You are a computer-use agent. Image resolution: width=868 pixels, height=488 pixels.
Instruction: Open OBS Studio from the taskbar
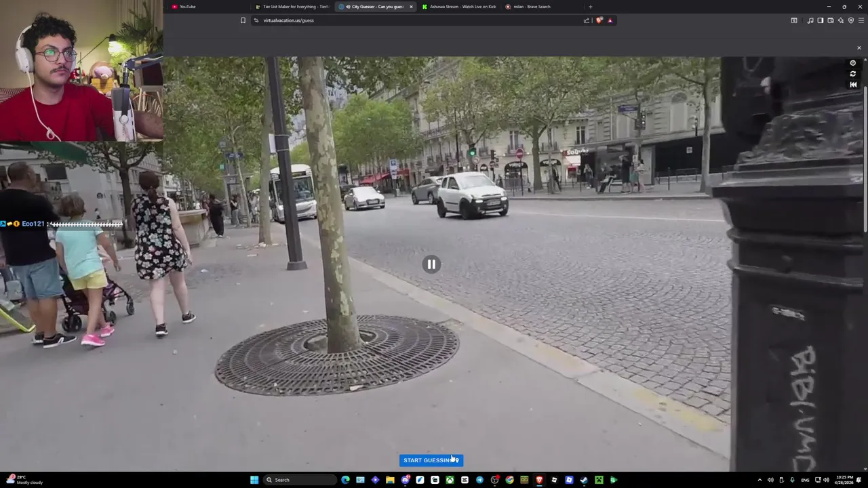495,480
